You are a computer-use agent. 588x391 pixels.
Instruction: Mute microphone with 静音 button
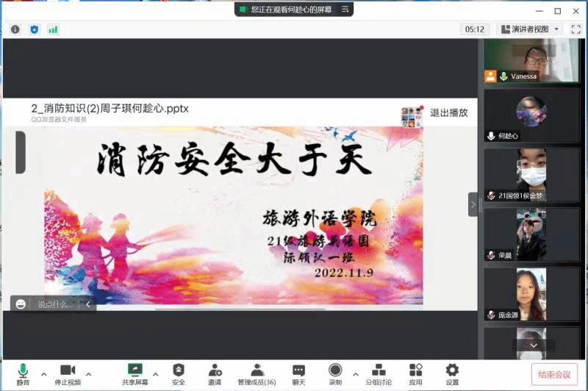(x=24, y=373)
